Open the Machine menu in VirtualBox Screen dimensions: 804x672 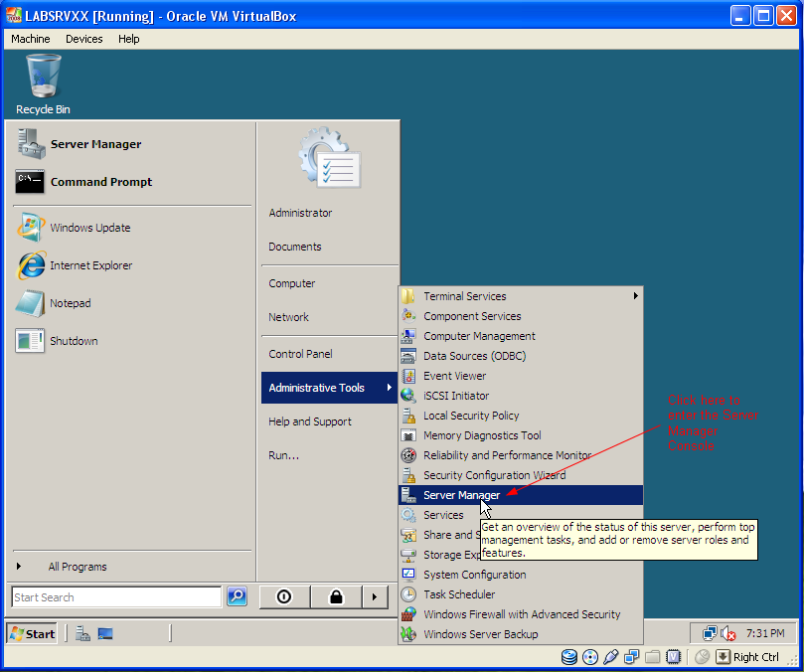(31, 39)
